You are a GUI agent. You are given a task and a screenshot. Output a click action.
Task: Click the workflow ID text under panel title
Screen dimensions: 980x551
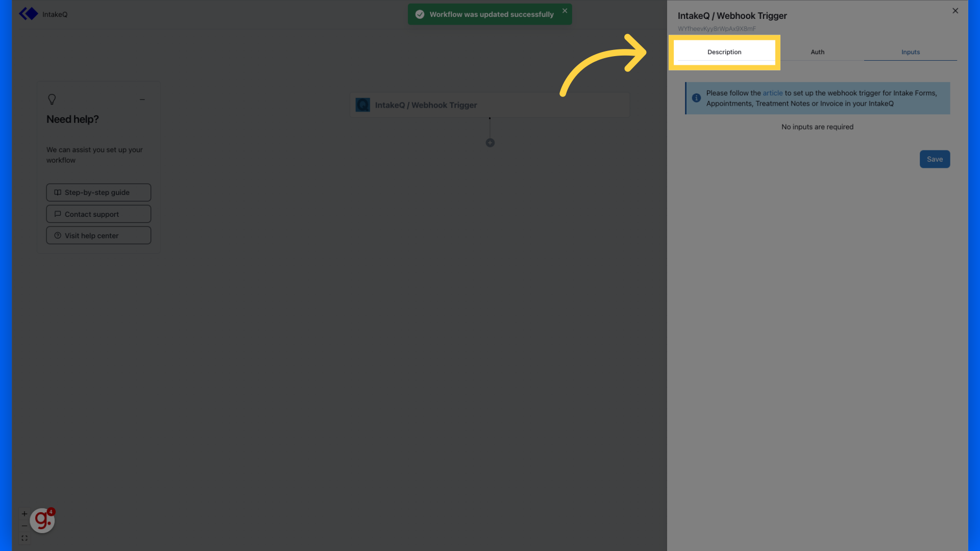tap(717, 29)
